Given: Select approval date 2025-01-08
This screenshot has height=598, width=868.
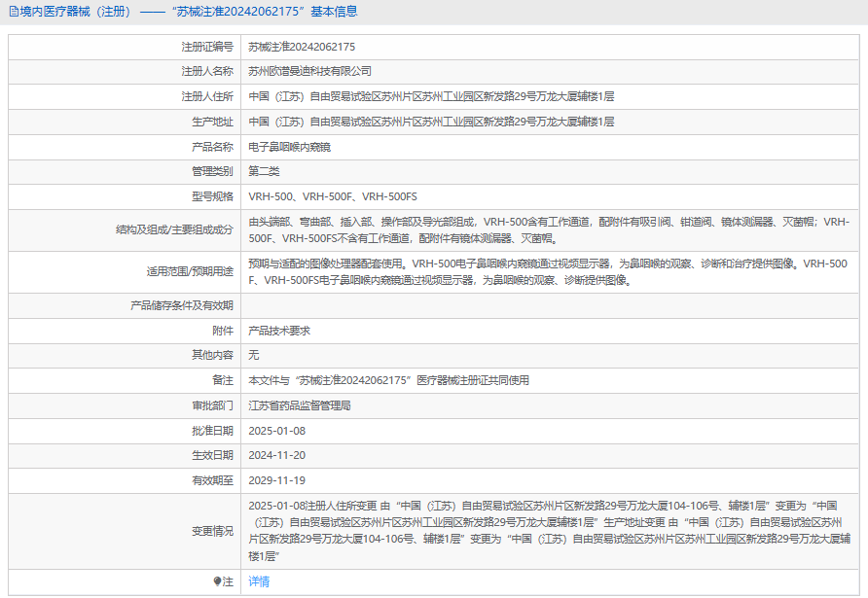Looking at the screenshot, I should point(276,431).
